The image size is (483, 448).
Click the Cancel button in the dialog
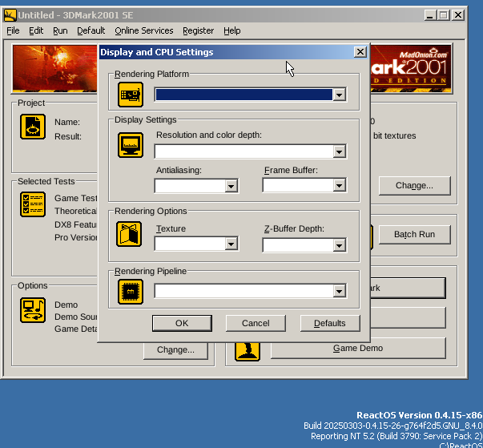click(256, 323)
